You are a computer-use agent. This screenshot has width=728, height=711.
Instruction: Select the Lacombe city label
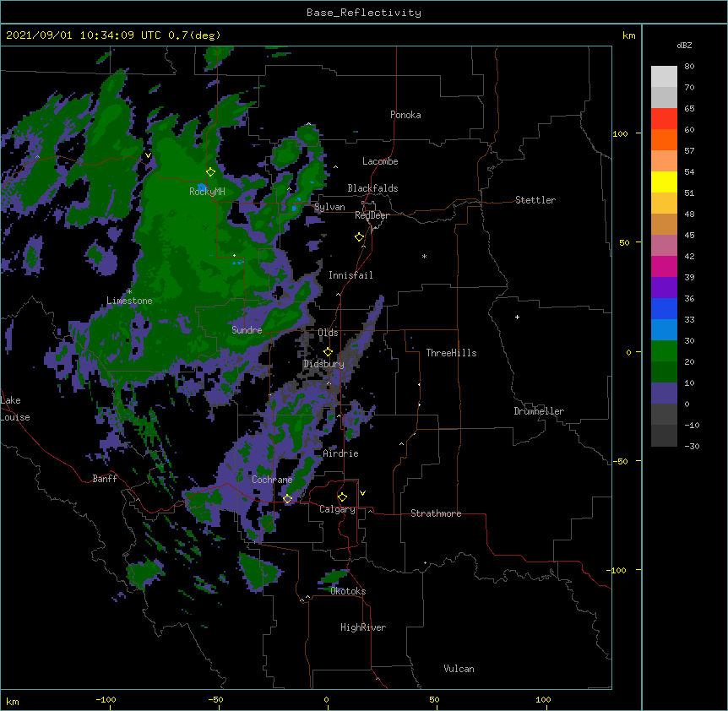pyautogui.click(x=380, y=161)
